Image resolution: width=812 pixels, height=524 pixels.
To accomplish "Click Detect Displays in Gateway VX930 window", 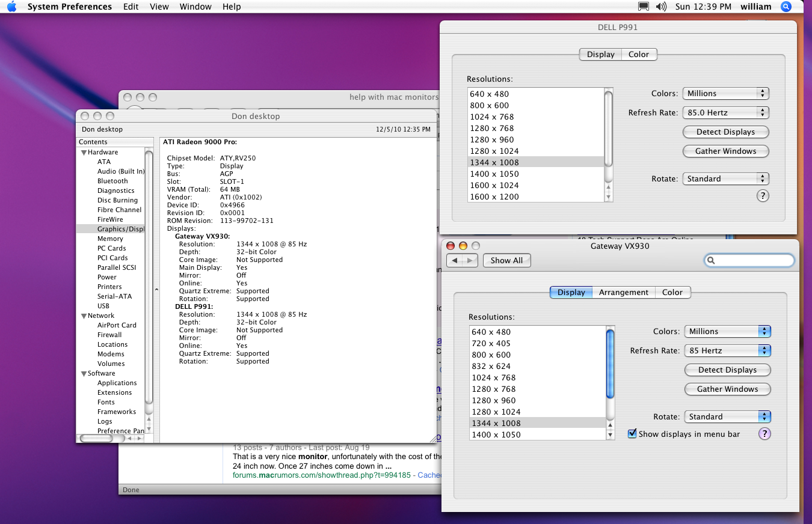I will point(727,370).
